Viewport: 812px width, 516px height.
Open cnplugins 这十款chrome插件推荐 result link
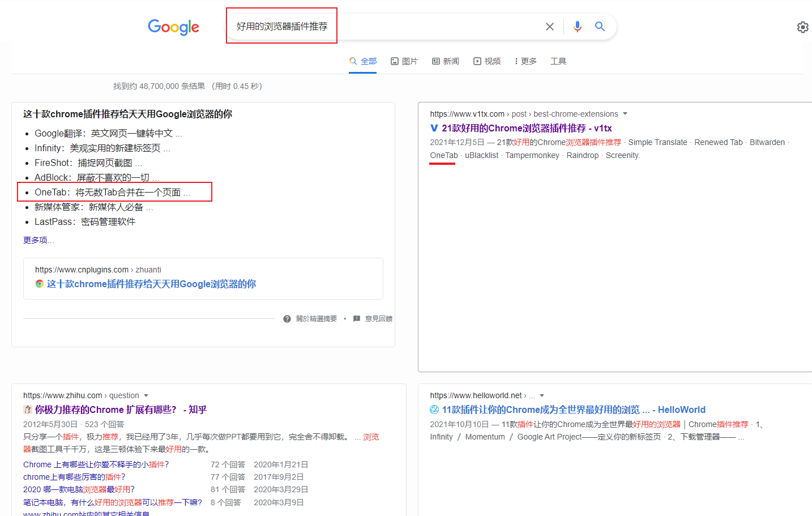pyautogui.click(x=151, y=284)
